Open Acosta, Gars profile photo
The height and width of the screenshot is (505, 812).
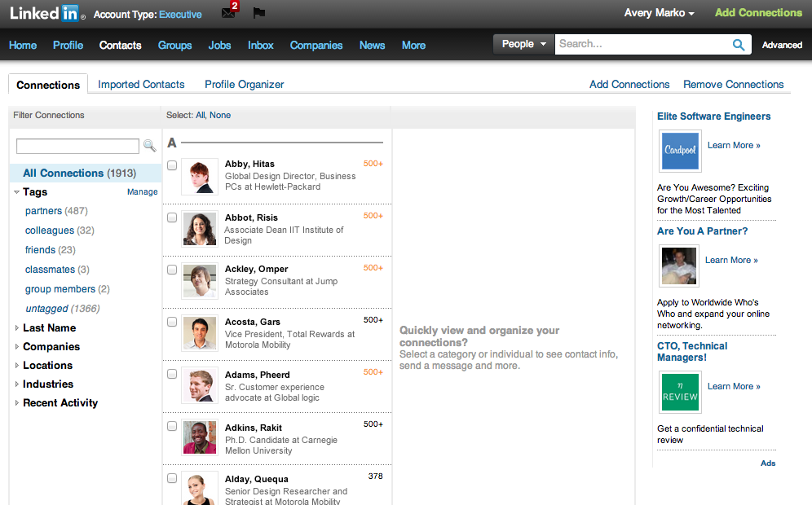point(200,334)
